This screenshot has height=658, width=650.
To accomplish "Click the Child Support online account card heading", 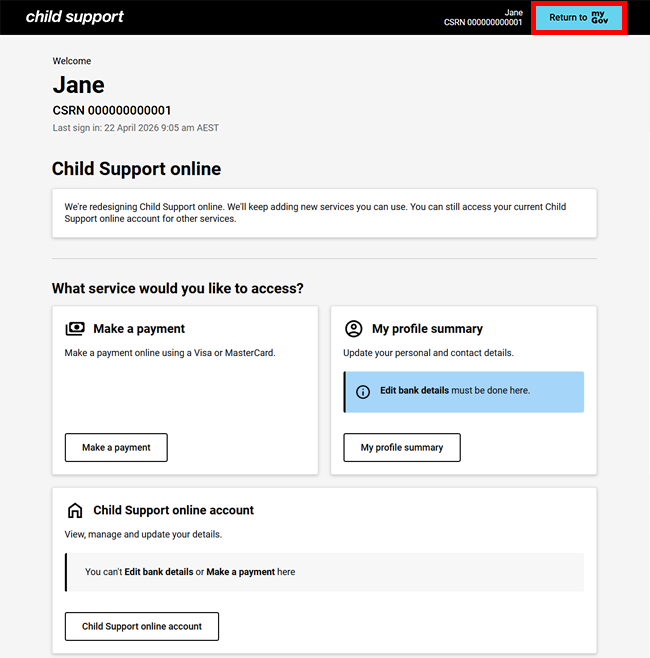I will click(x=173, y=510).
